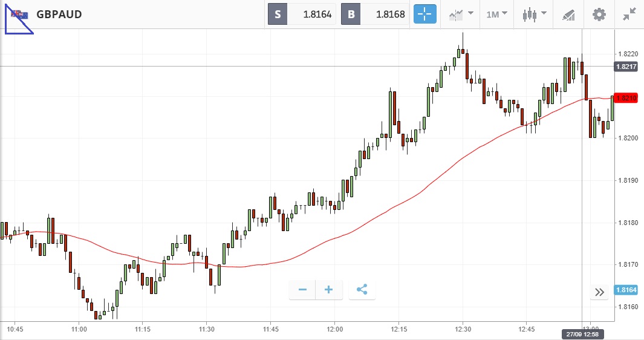Click the Sell (S) button
This screenshot has height=340, width=644.
click(278, 14)
